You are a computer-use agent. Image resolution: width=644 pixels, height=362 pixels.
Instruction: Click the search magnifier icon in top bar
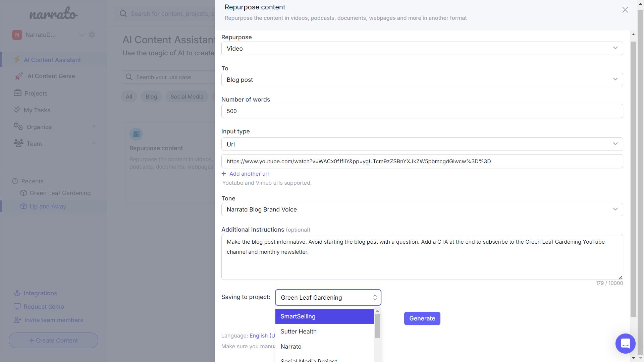[x=123, y=14]
